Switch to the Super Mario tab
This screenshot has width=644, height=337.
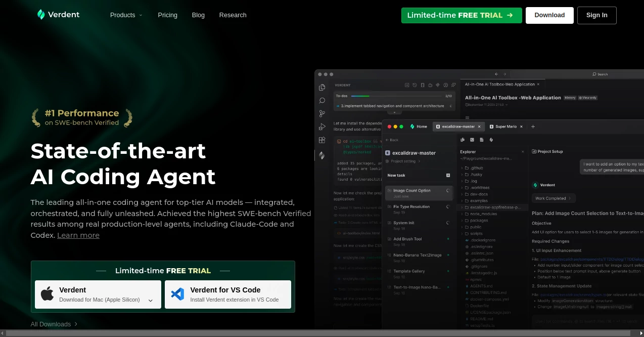click(506, 126)
